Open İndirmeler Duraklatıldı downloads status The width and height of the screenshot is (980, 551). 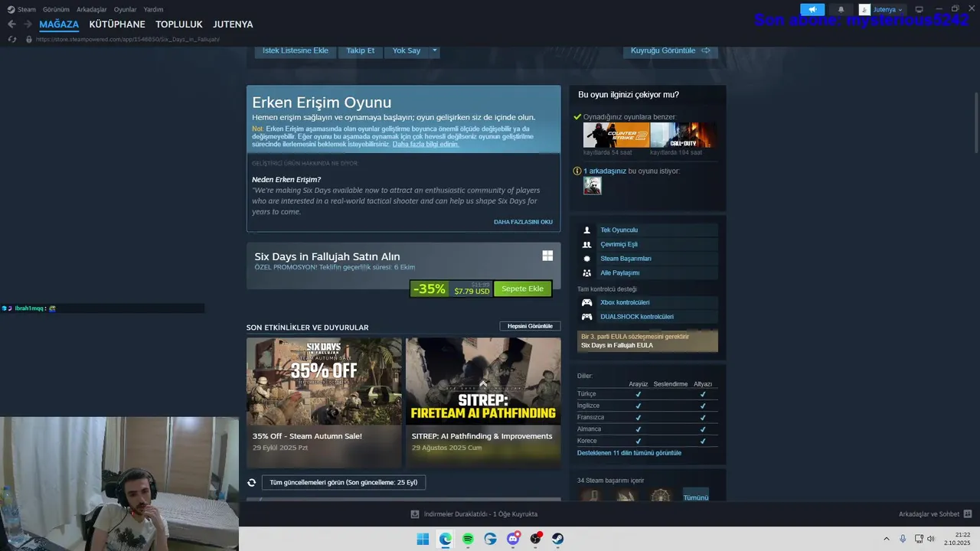[481, 514]
